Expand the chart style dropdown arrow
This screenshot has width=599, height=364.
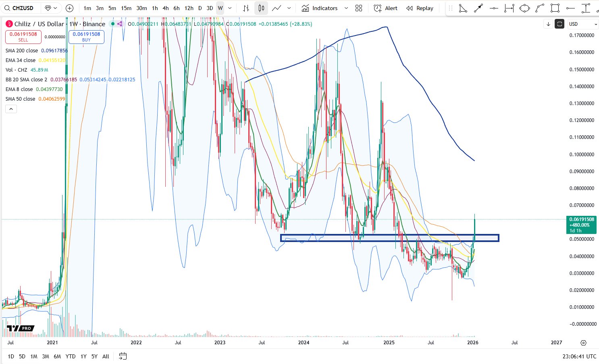[289, 8]
